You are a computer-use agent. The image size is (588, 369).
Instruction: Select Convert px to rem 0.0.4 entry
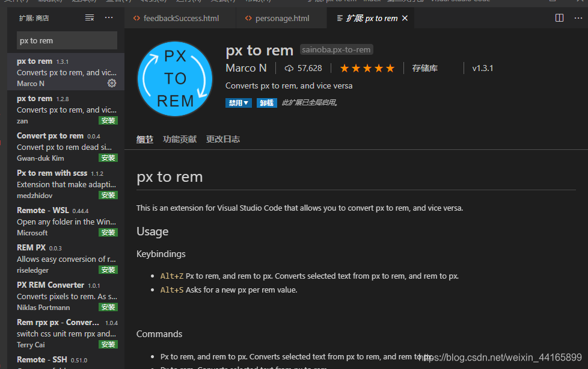coord(66,146)
